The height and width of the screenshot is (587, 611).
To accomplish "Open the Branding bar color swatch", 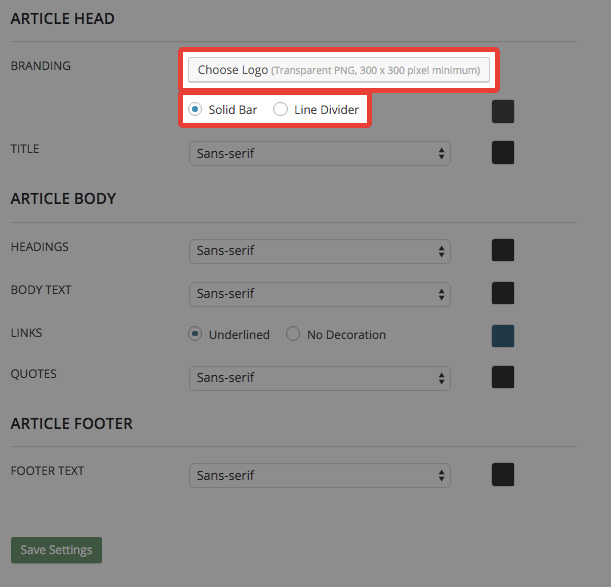I will tap(503, 111).
